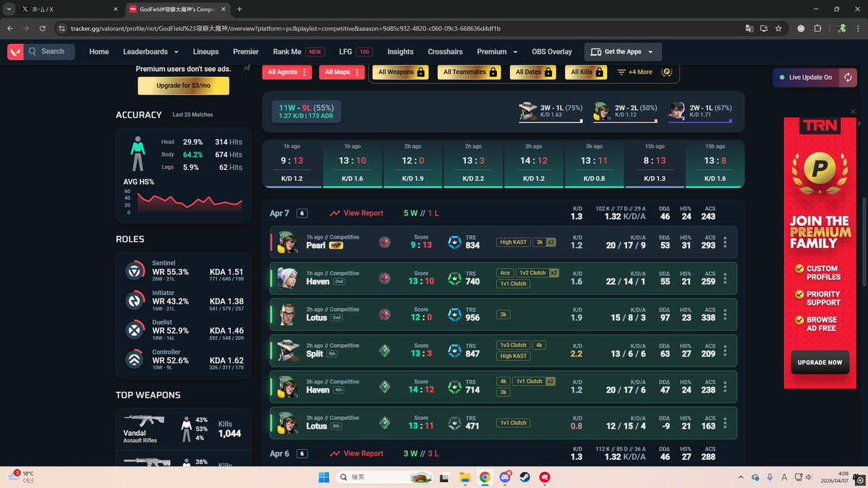Open the 8 : 13 match summary card

(x=654, y=164)
